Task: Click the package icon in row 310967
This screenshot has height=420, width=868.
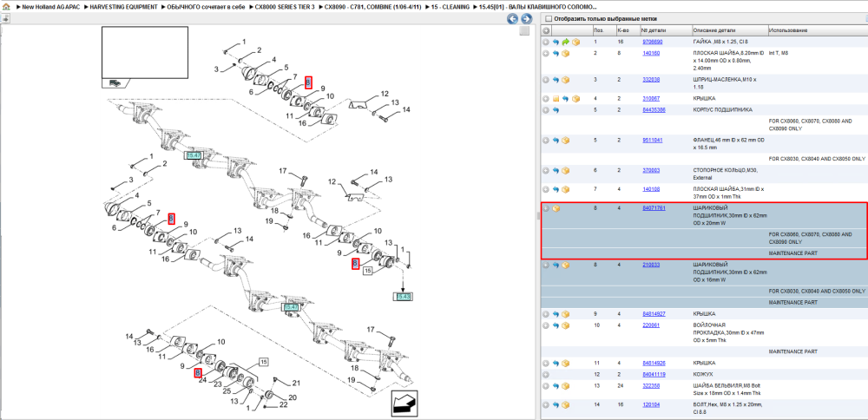Action: tap(575, 99)
